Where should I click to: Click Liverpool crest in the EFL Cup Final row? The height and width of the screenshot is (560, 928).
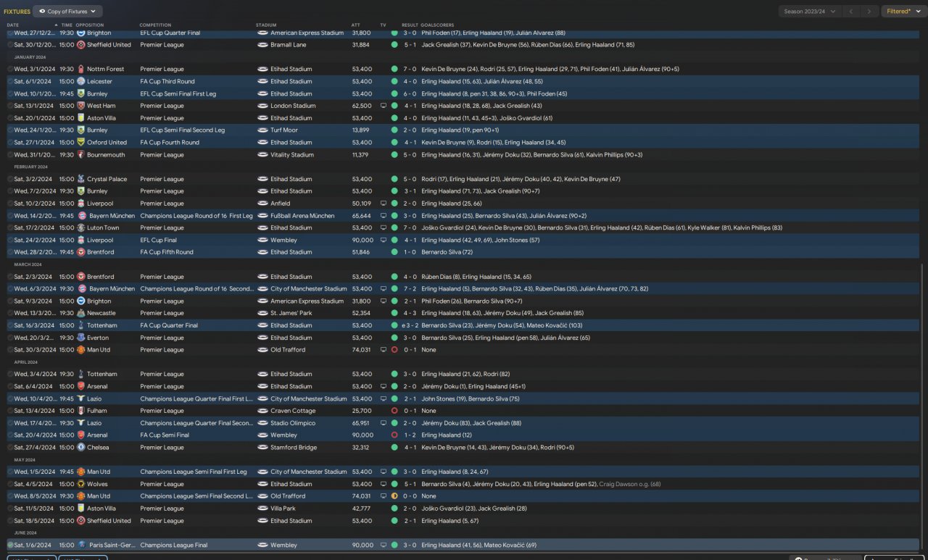point(81,240)
